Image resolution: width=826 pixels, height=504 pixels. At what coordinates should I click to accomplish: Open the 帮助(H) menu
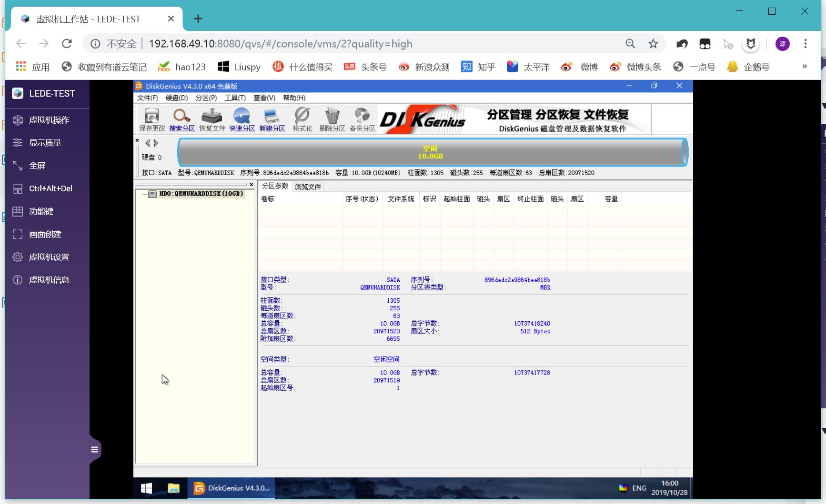pyautogui.click(x=294, y=98)
